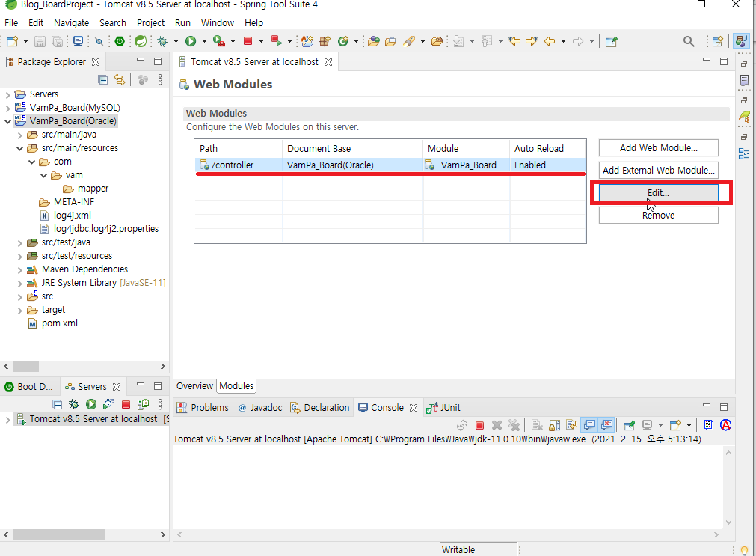Expand JRE System Library node
The height and width of the screenshot is (556, 756).
click(19, 283)
